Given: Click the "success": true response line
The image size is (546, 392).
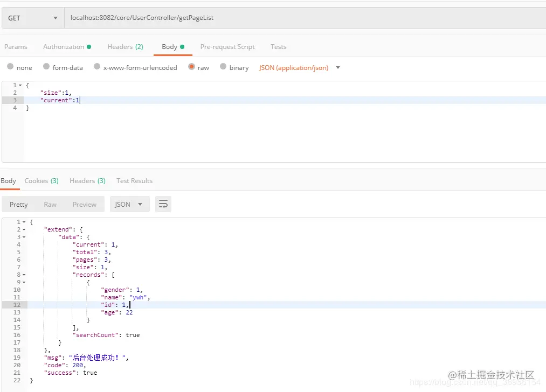Looking at the screenshot, I should pyautogui.click(x=71, y=373).
